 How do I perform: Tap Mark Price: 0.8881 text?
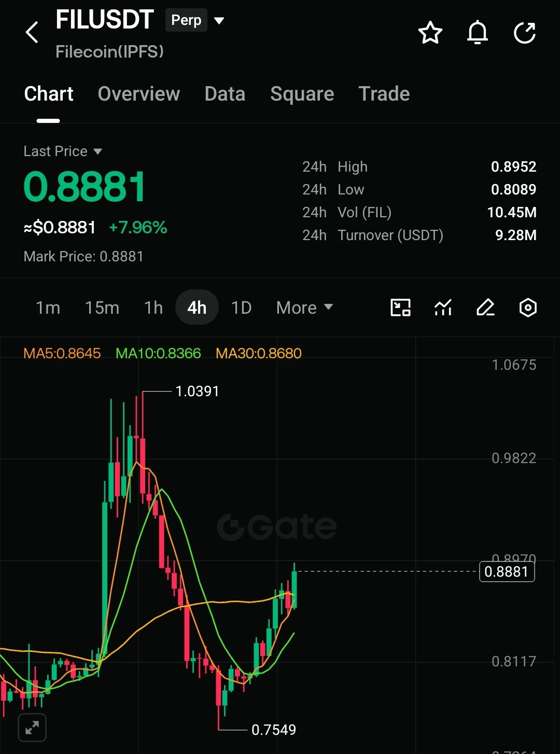[x=83, y=257]
